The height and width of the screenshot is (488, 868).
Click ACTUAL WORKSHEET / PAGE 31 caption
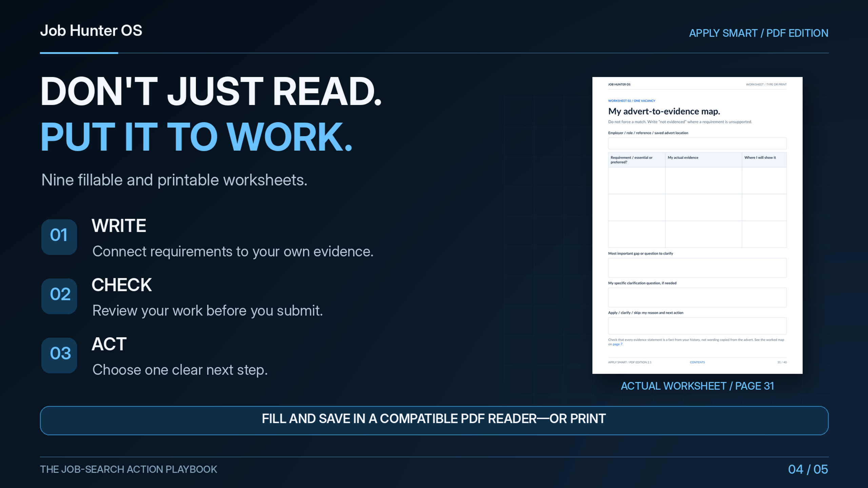(x=697, y=386)
